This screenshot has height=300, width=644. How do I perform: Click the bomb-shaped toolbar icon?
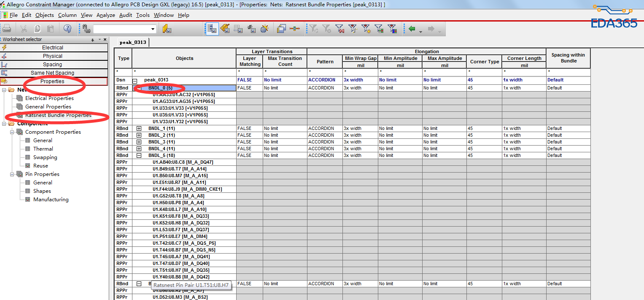(x=264, y=29)
